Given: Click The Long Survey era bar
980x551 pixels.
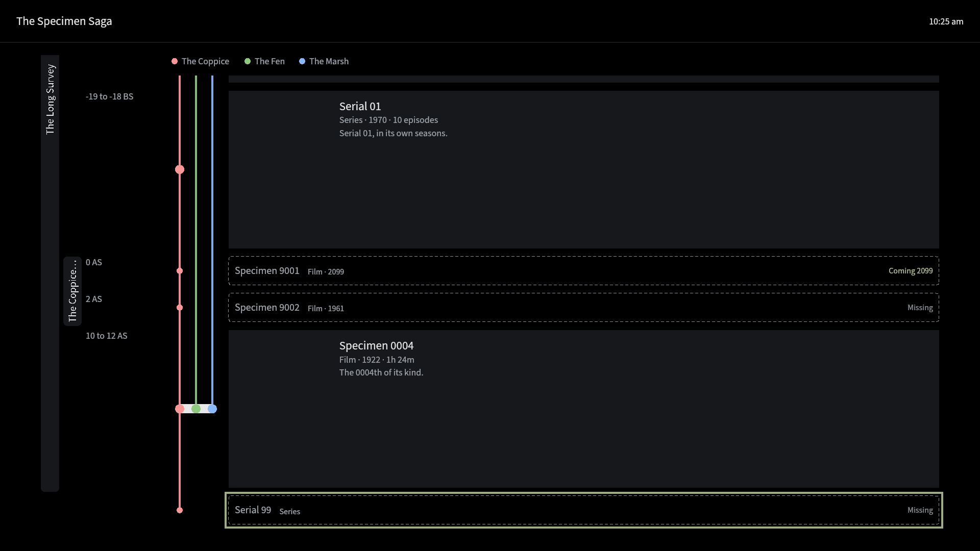Looking at the screenshot, I should (50, 273).
